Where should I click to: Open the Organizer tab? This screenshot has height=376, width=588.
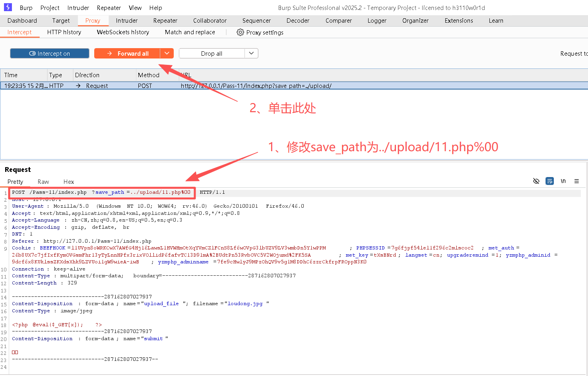[415, 21]
